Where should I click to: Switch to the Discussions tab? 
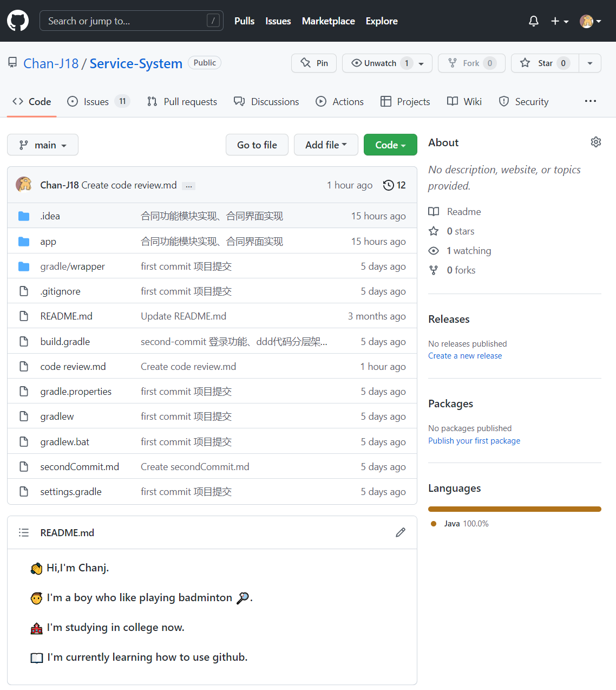[266, 102]
